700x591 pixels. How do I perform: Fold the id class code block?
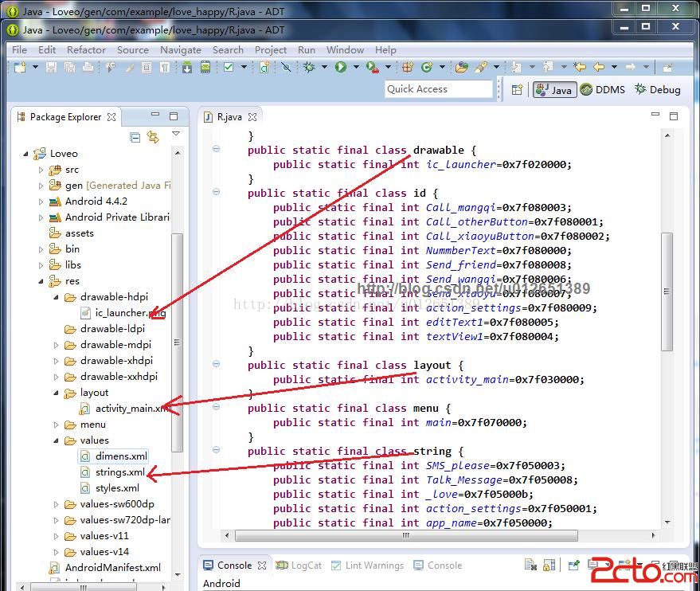click(x=216, y=192)
